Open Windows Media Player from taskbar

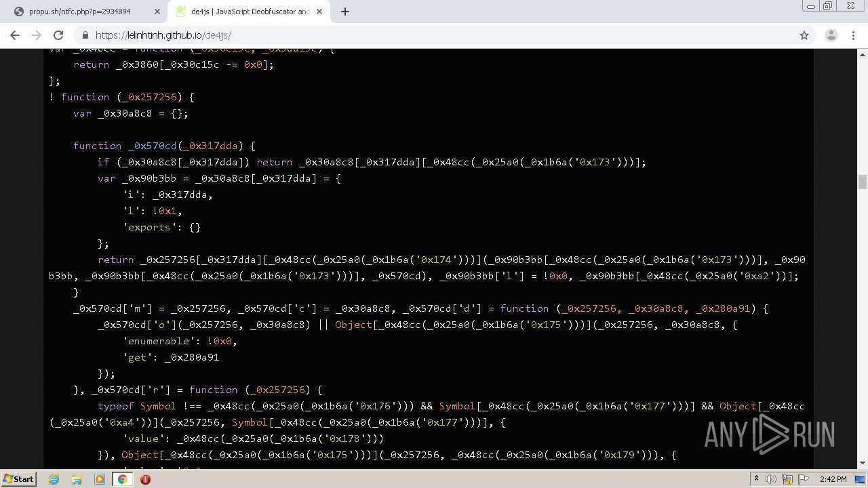pyautogui.click(x=100, y=479)
